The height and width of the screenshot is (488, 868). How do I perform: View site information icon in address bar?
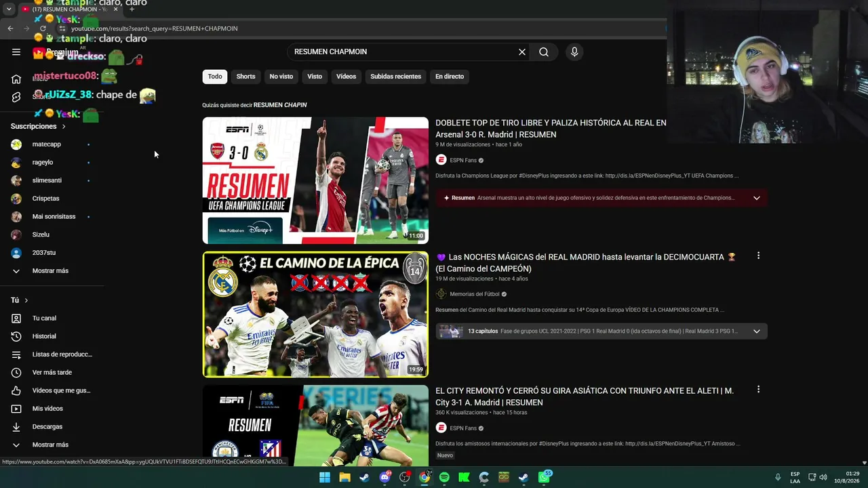tap(62, 28)
